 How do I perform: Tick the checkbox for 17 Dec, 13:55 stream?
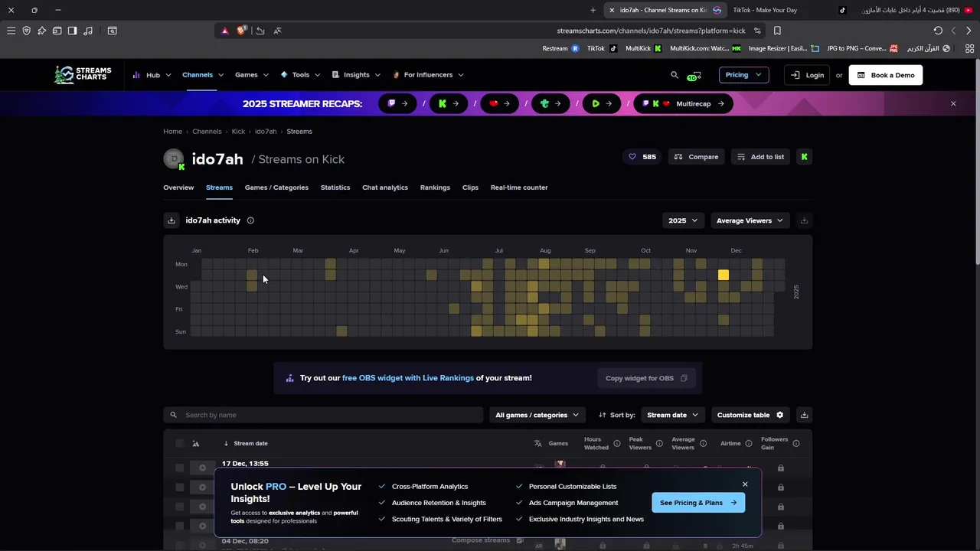(179, 468)
